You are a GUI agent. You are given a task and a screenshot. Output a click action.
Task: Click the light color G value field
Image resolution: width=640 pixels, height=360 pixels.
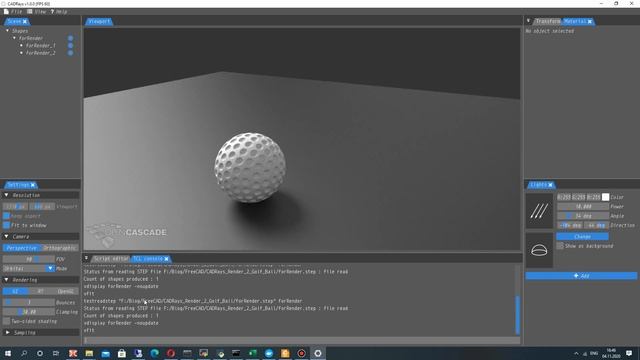tap(578, 197)
